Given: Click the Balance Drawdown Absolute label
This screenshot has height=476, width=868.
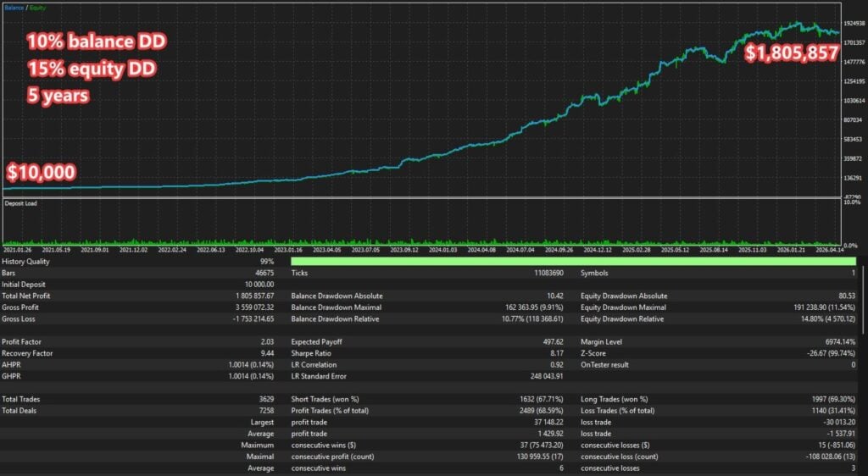Looking at the screenshot, I should [337, 296].
